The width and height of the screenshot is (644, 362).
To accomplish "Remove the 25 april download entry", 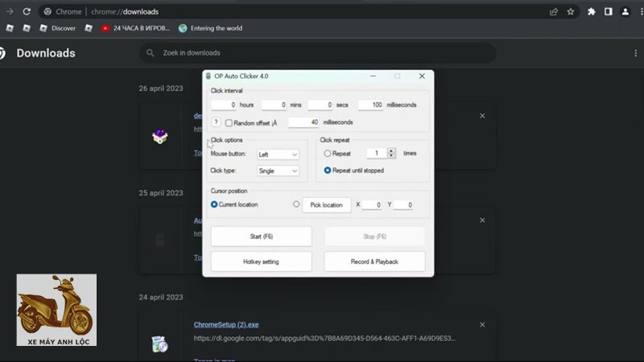I will (x=482, y=220).
